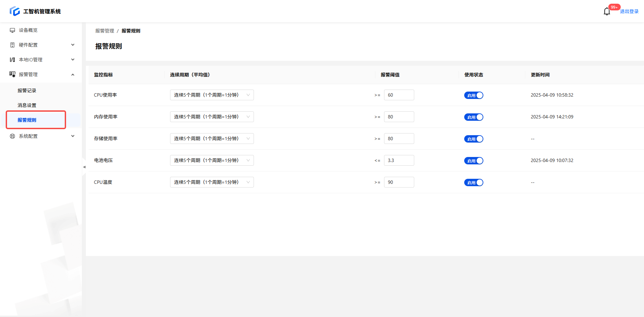Collapse sidebar using the small arrow handle

click(x=84, y=167)
